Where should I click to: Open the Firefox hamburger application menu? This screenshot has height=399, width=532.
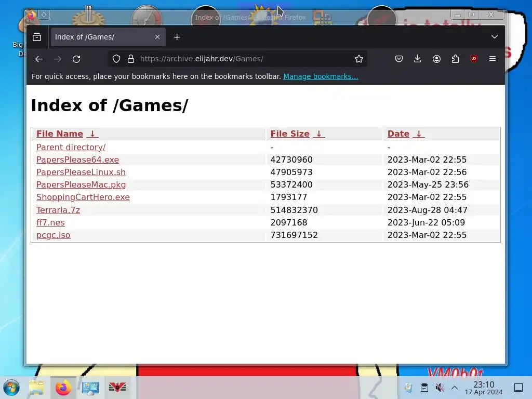tap(493, 59)
